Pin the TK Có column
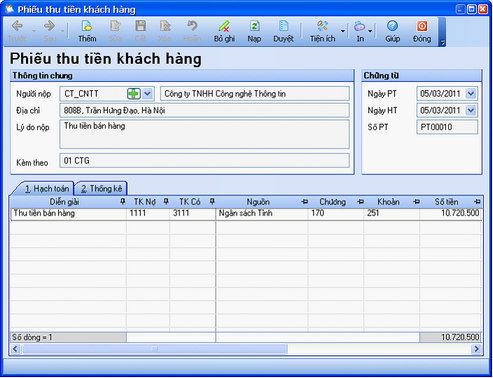The height and width of the screenshot is (378, 493). tap(212, 201)
